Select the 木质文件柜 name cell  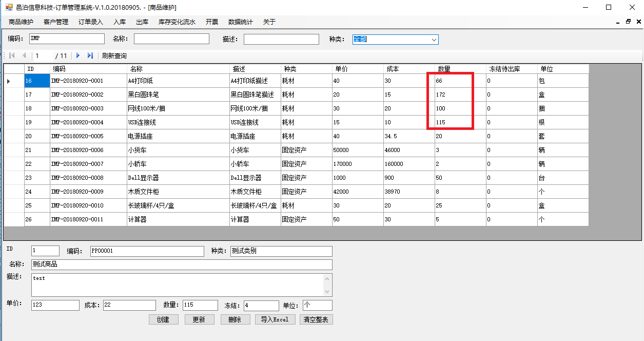click(x=178, y=192)
